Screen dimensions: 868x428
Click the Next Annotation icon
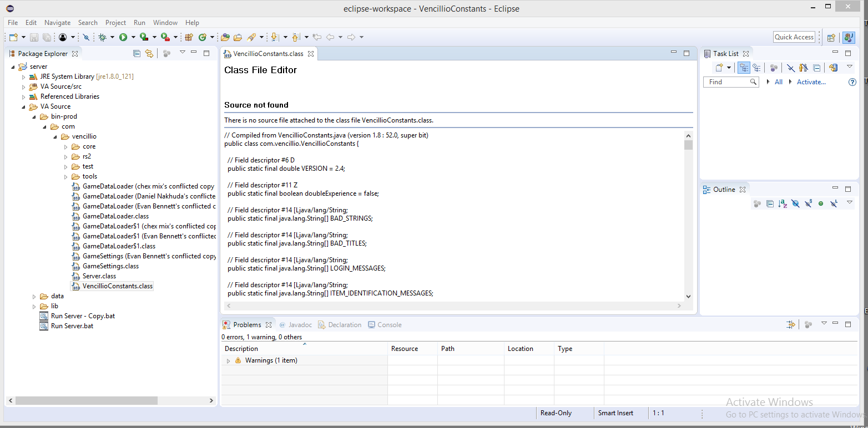tap(275, 37)
